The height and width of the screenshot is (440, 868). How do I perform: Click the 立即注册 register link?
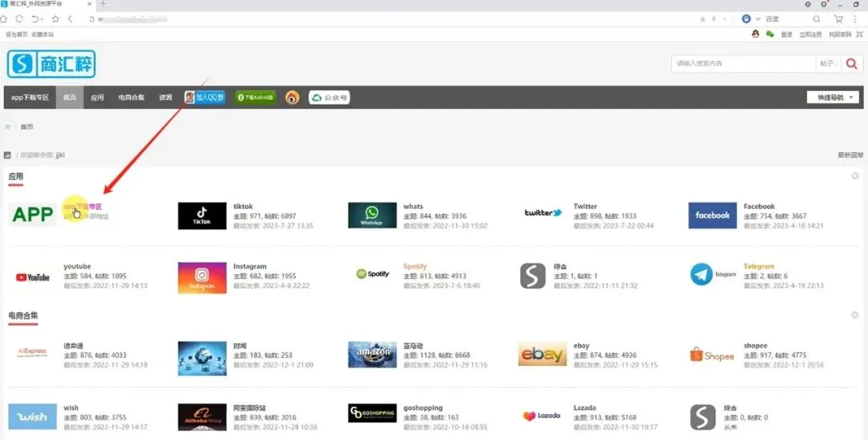click(x=810, y=35)
